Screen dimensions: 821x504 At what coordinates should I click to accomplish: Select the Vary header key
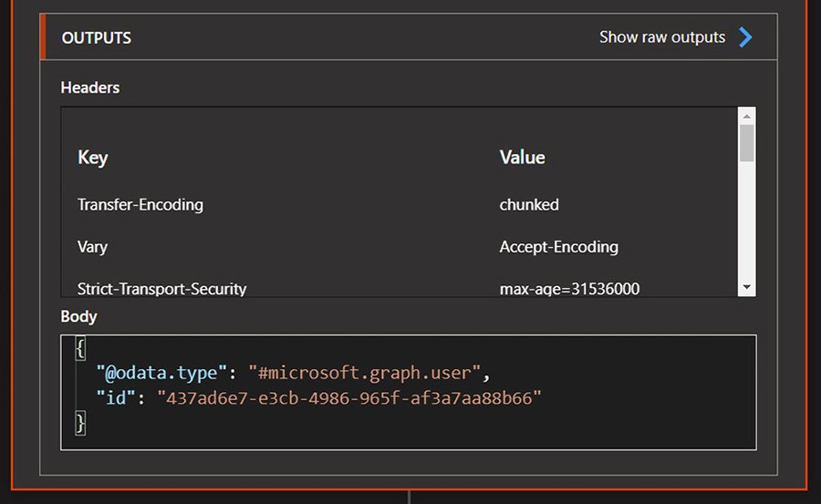click(x=92, y=247)
